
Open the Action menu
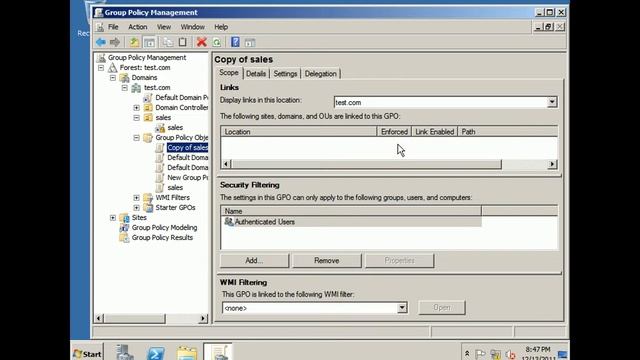[x=138, y=27]
